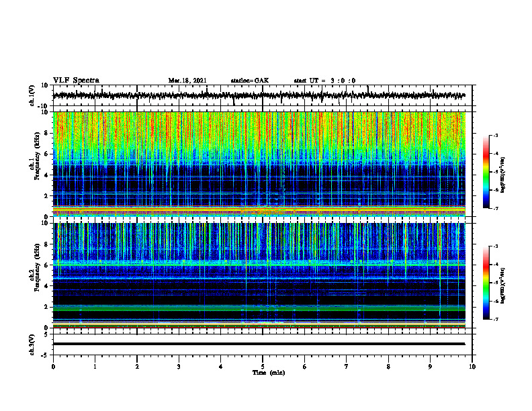Click ch.1 spectrogram frequency tick "4"
The width and height of the screenshot is (532, 411).
47,175
